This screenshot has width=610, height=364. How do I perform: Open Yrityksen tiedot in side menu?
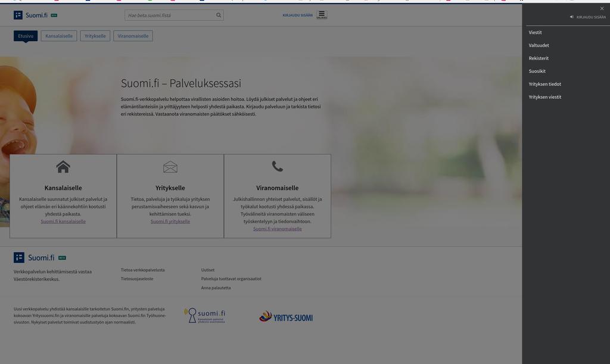click(544, 84)
